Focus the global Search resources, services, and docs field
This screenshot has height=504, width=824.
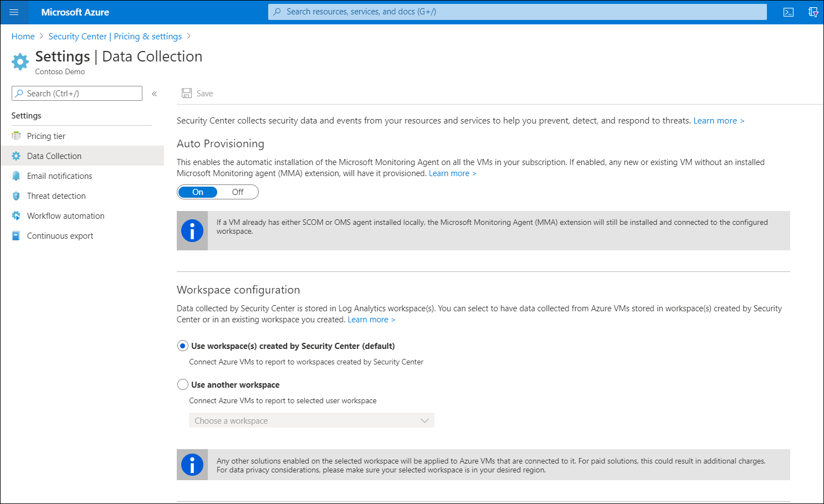(518, 12)
